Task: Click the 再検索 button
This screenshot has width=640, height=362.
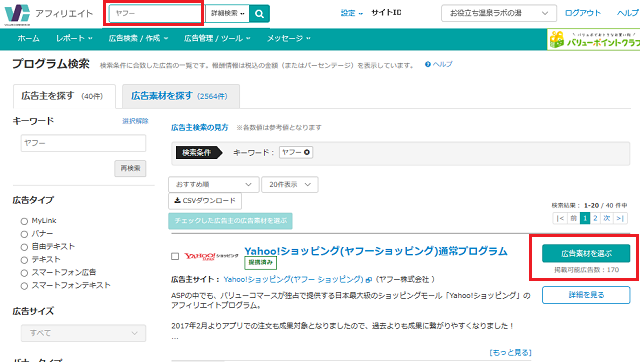Action: point(130,168)
